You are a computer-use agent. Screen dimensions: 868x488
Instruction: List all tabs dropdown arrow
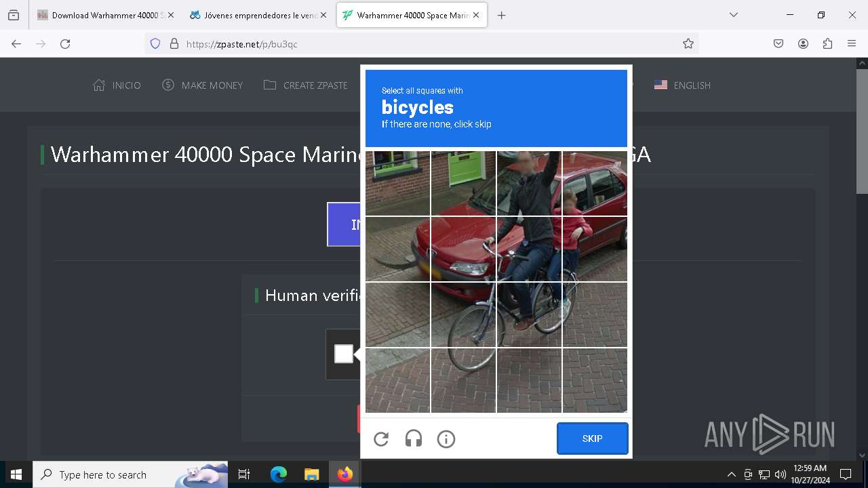pos(733,15)
